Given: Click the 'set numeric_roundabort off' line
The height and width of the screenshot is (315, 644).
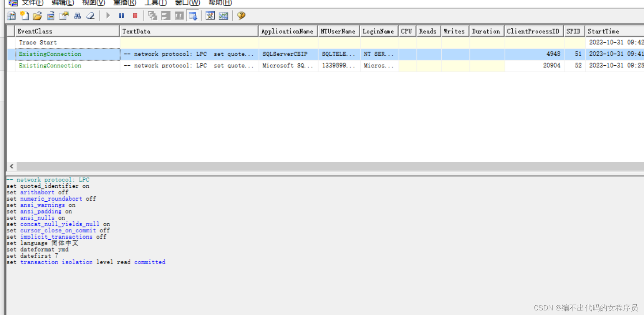Looking at the screenshot, I should [x=51, y=199].
